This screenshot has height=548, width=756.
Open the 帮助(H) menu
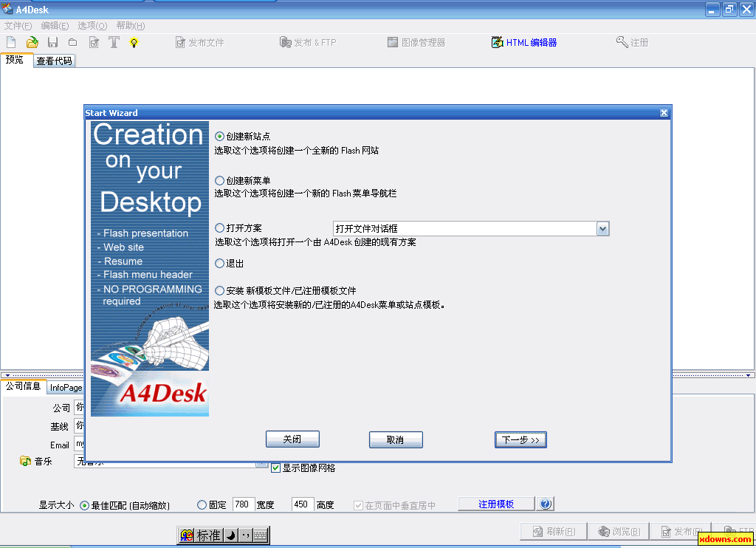[x=130, y=26]
